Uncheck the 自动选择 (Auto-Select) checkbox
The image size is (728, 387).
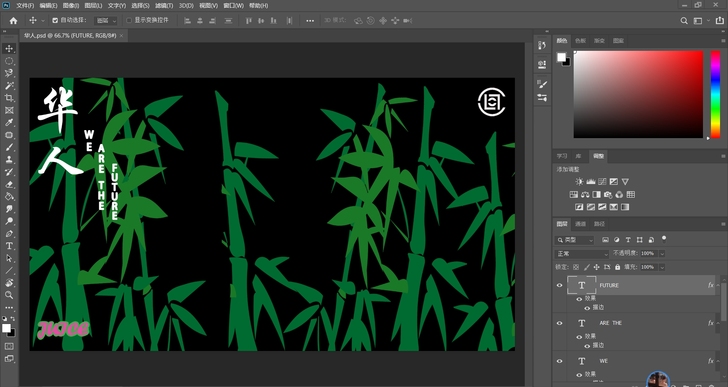tap(55, 20)
